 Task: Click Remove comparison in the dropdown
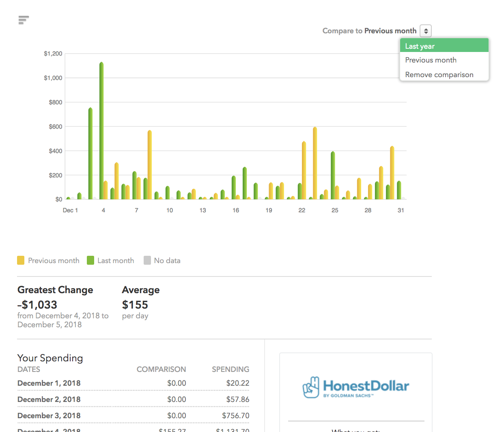[x=439, y=74]
